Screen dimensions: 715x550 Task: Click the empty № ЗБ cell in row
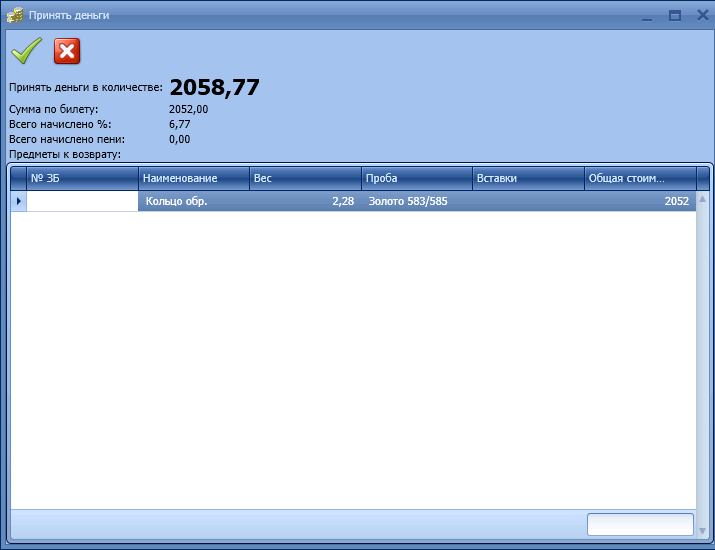(82, 201)
